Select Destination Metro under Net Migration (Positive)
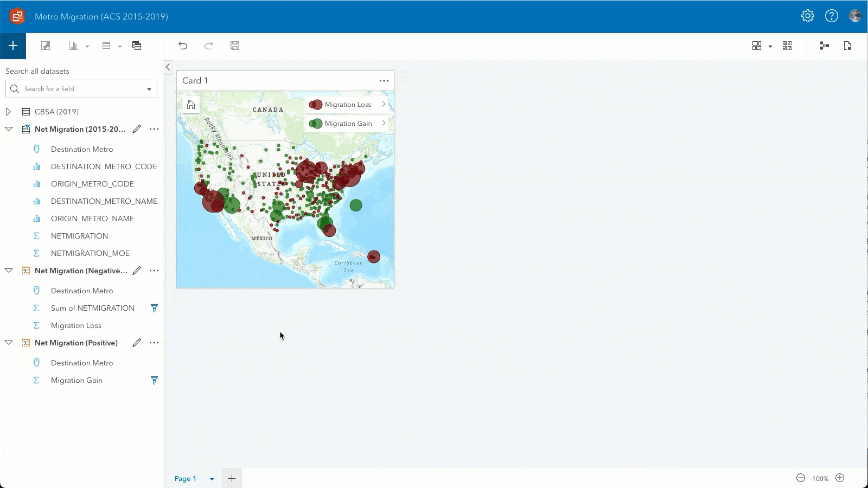This screenshot has width=868, height=488. [82, 363]
